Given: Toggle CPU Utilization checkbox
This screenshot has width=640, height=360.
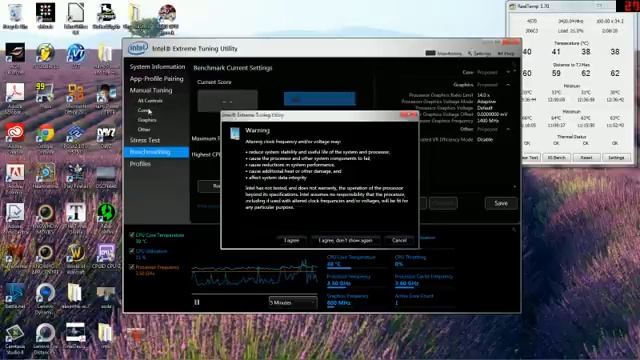Looking at the screenshot, I should click(x=131, y=251).
